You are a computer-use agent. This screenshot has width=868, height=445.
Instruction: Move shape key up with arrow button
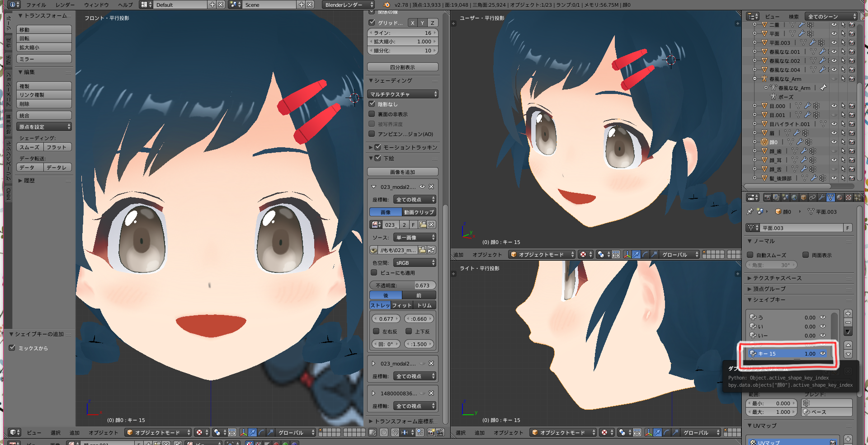point(848,345)
